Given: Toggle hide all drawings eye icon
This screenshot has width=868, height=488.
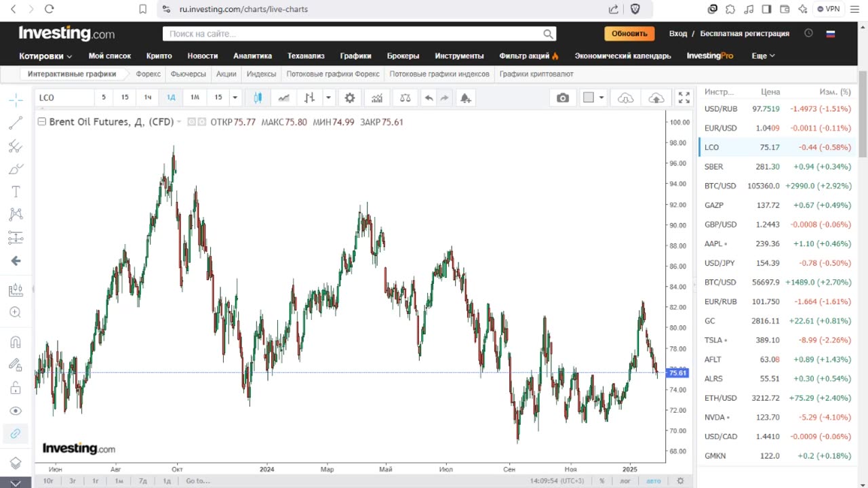Looking at the screenshot, I should coord(16,411).
